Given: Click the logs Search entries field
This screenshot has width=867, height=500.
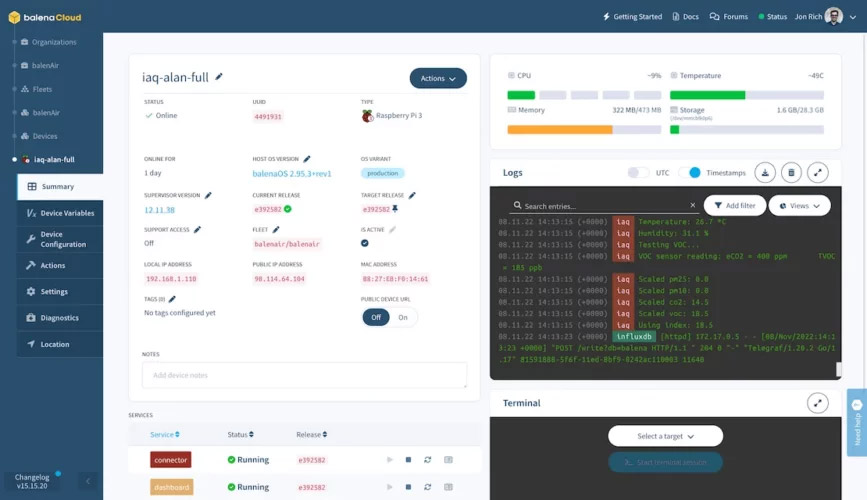Looking at the screenshot, I should tap(604, 206).
